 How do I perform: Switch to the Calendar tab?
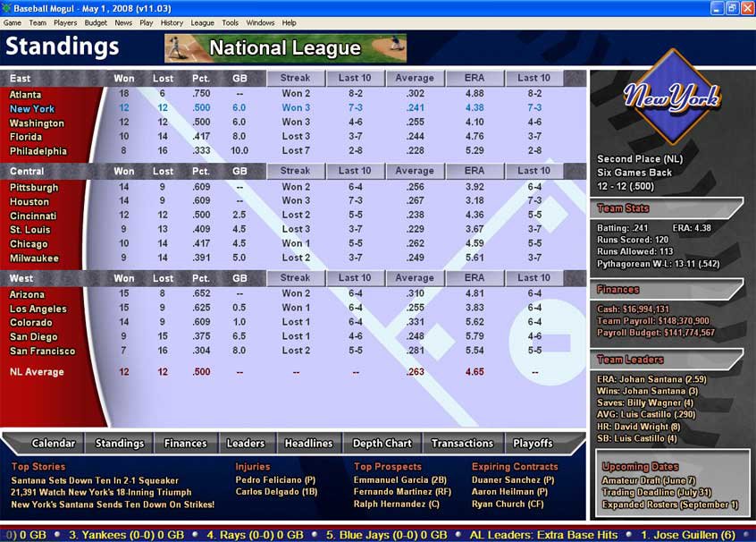coord(54,444)
